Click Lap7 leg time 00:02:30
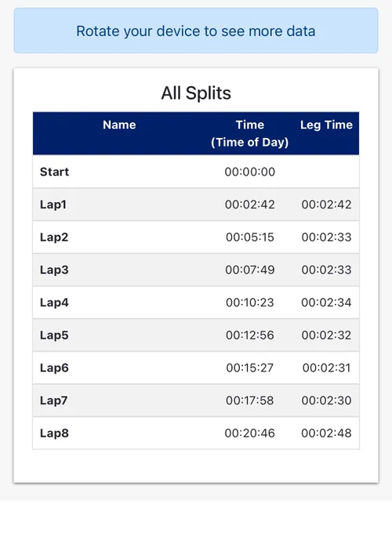Viewport: 392px width, 533px height. tap(326, 400)
